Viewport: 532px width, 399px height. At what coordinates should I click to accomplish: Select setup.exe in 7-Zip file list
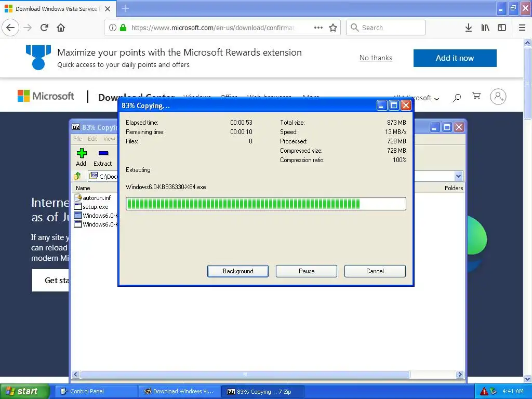pyautogui.click(x=96, y=207)
